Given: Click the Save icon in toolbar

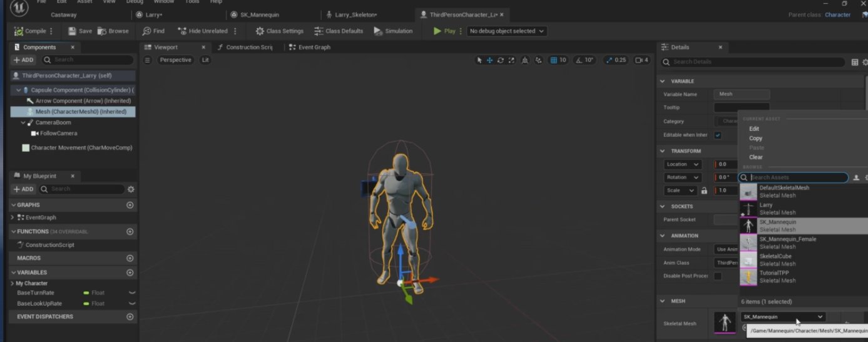Looking at the screenshot, I should 72,31.
